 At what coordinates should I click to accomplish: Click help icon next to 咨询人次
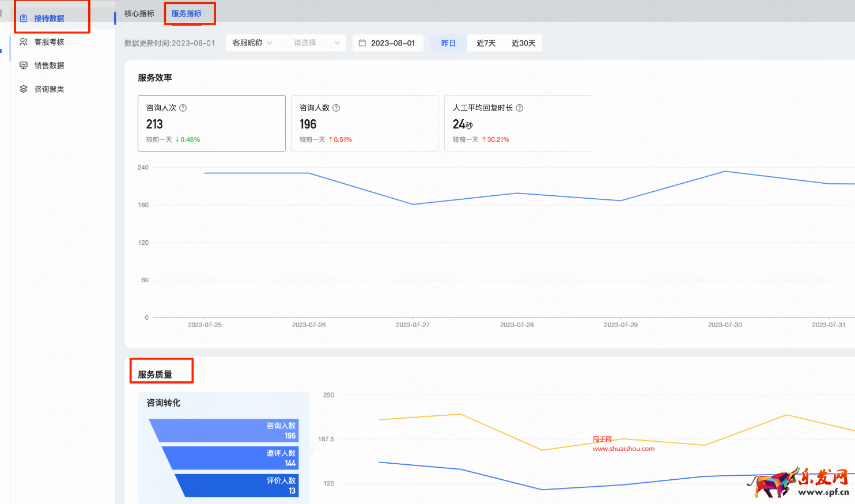(183, 108)
